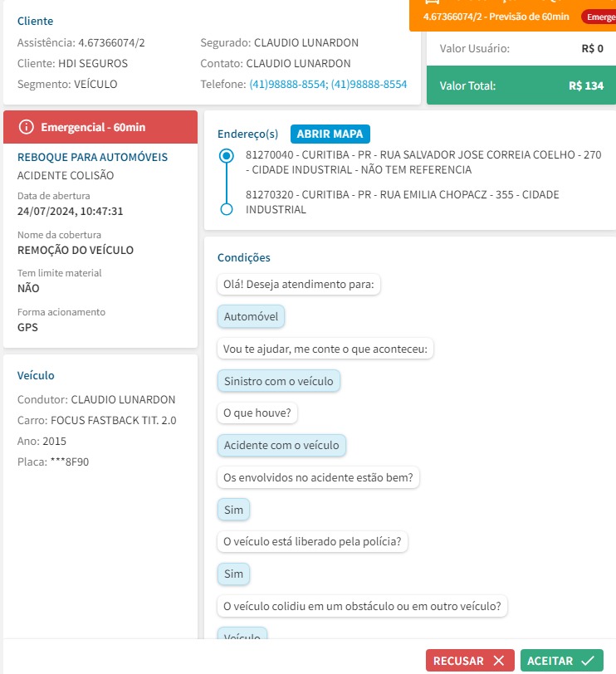
Task: Open the map with ABRIR MAPA
Action: coord(330,134)
